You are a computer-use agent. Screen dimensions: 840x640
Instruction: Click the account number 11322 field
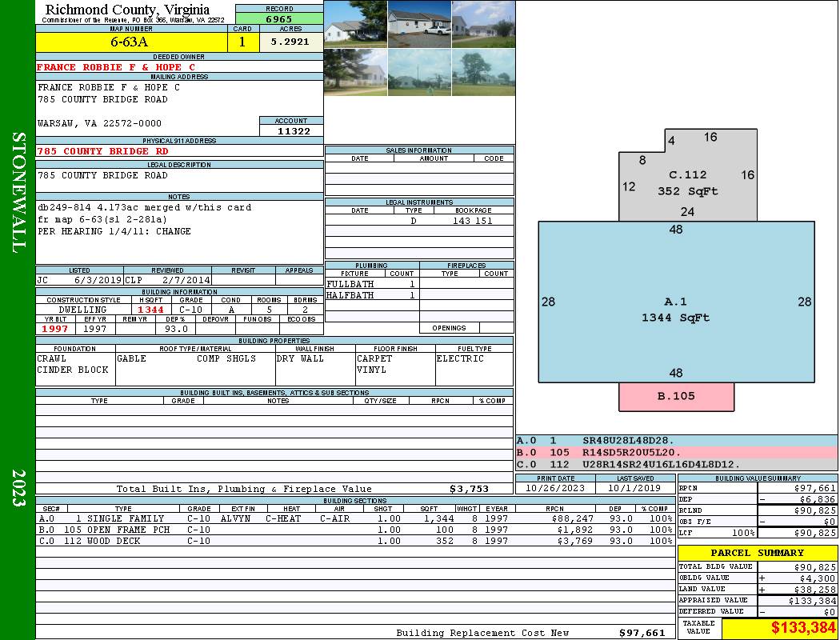[x=291, y=131]
